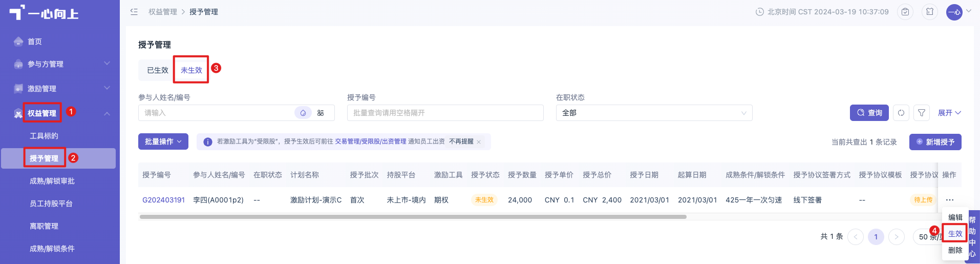Expand the 参与方管理 menu

tap(60, 64)
